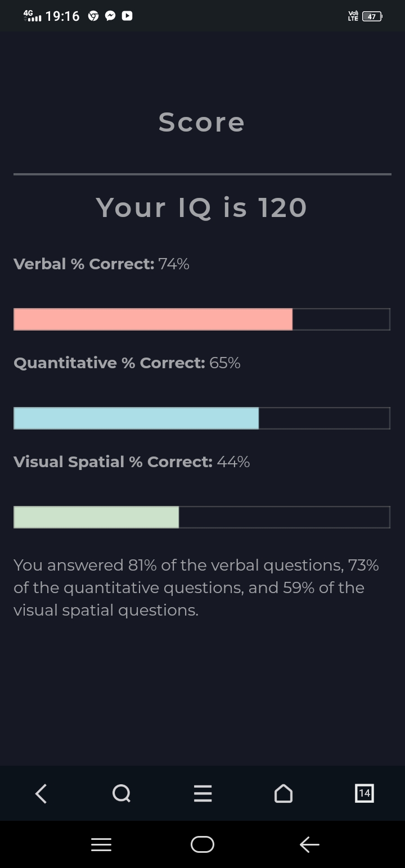The image size is (405, 868).
Task: Tap the browser back chevron
Action: [41, 793]
